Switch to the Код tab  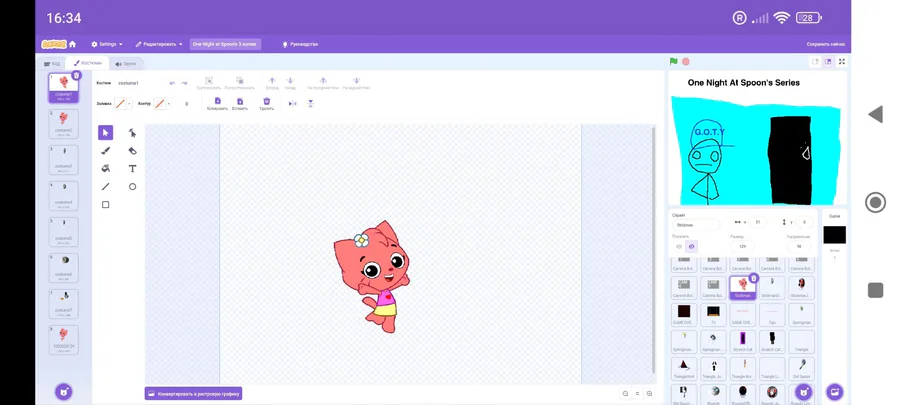point(52,64)
